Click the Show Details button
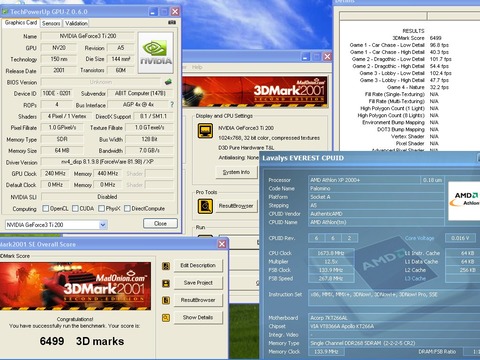This screenshot has height=360, width=480. coord(198,317)
